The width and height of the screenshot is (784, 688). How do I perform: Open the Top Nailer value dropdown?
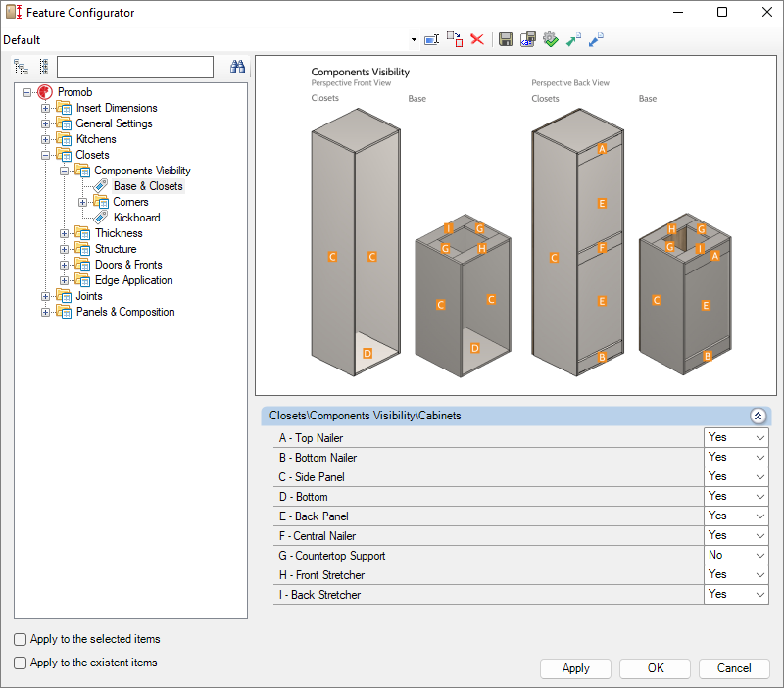click(x=759, y=438)
